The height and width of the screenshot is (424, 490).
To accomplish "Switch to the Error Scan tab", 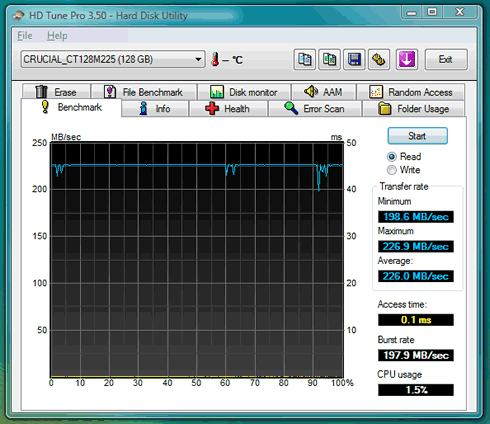I will click(x=315, y=109).
